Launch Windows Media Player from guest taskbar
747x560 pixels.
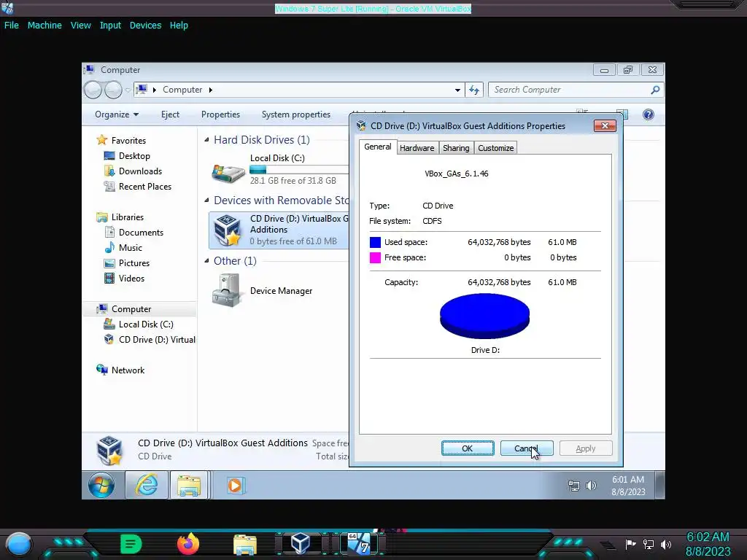[x=235, y=485]
